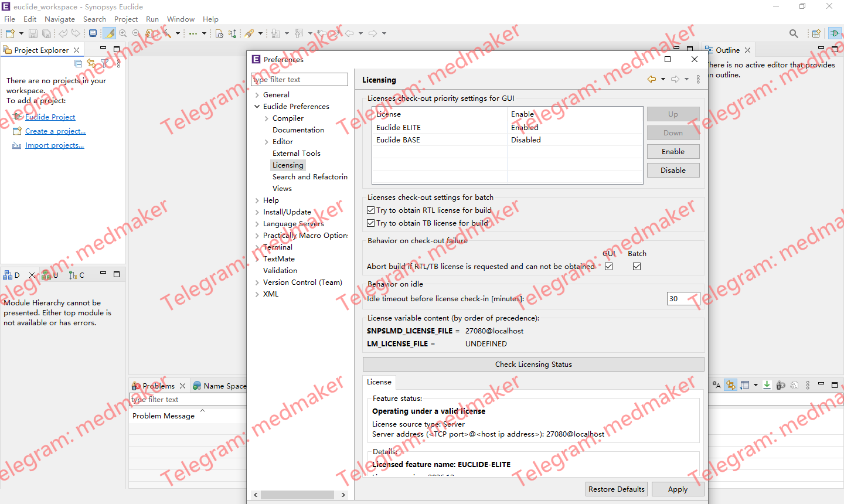The image size is (844, 504).
Task: Toggle 'Try to obtain TB license for build'
Action: point(370,223)
